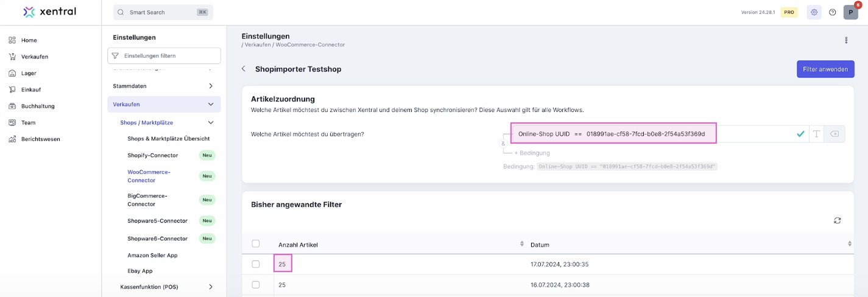Check the row dated 16.07.2024
868x297 pixels.
coord(256,285)
